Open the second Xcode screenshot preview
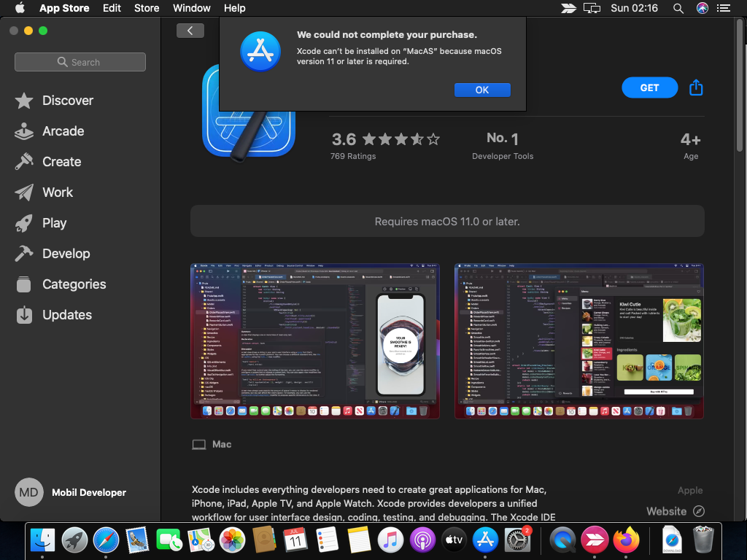This screenshot has height=560, width=747. [579, 341]
